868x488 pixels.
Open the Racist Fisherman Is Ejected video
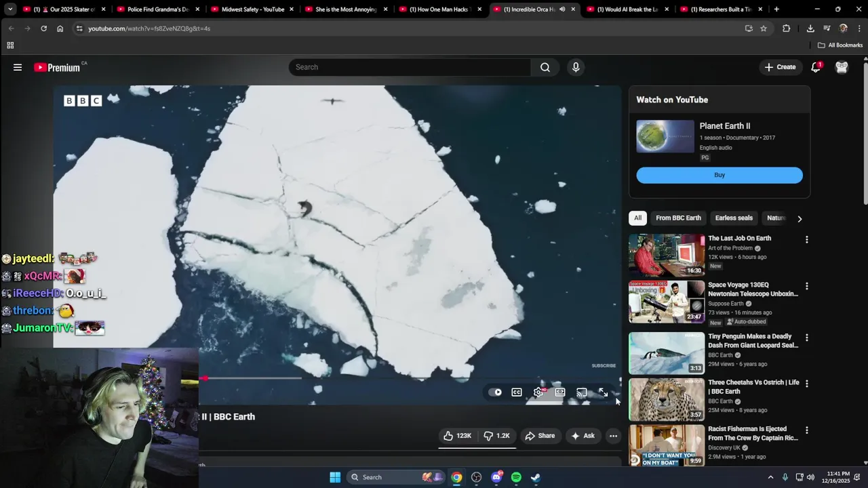coord(667,445)
